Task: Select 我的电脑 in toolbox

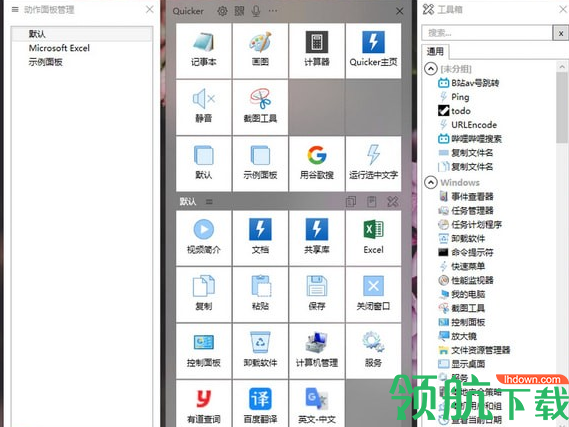Action: (462, 294)
